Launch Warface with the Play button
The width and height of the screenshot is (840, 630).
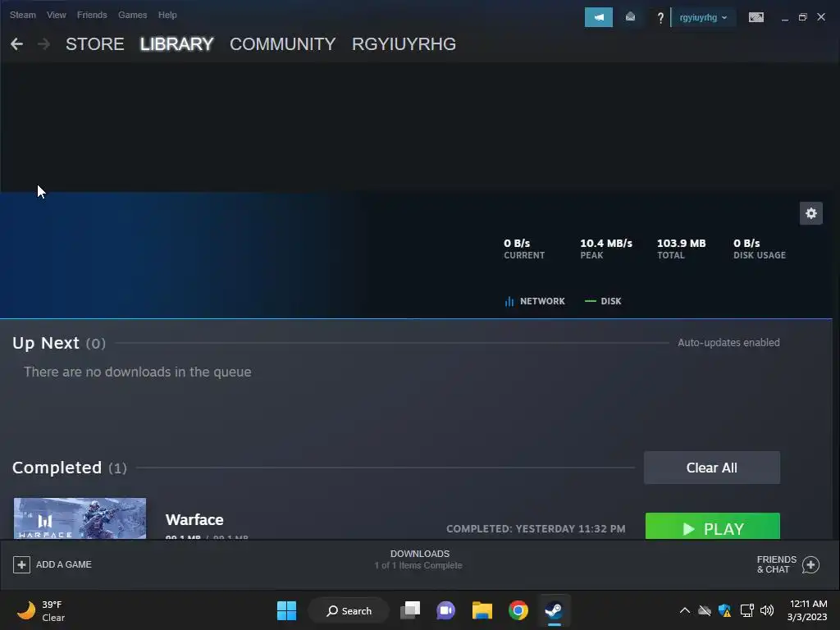(x=713, y=526)
